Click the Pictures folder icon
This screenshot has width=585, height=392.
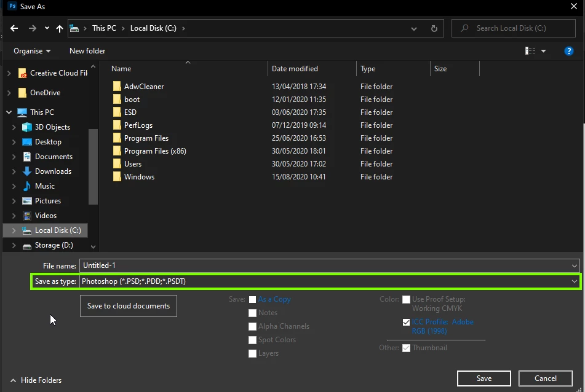point(27,201)
